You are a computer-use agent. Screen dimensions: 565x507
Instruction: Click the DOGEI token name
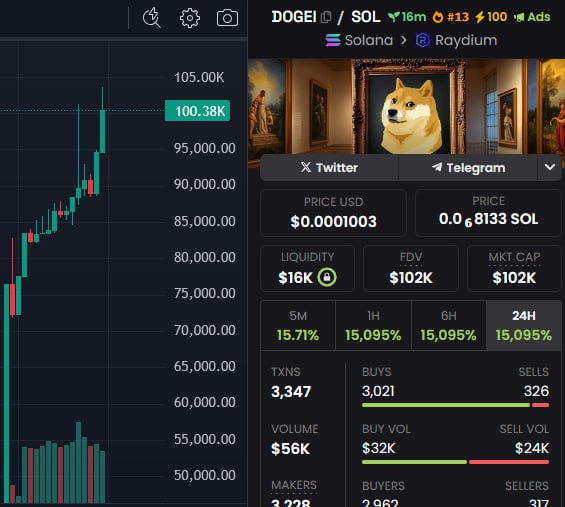tap(294, 17)
